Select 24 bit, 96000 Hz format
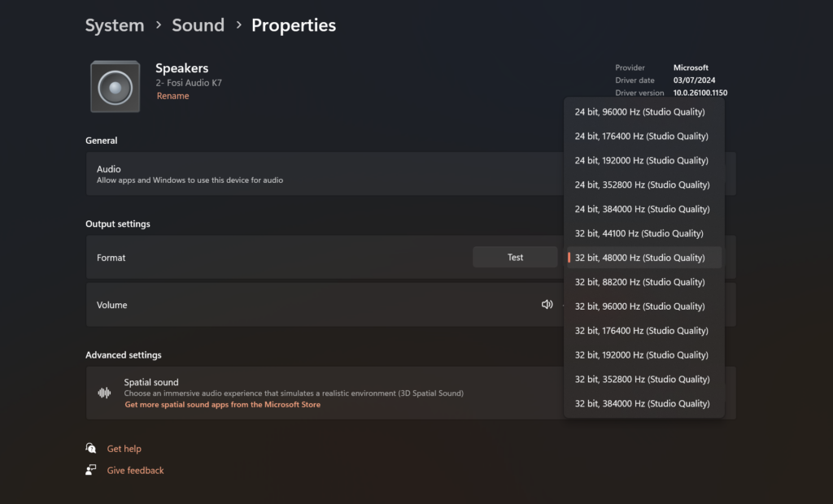The image size is (833, 504). click(639, 111)
